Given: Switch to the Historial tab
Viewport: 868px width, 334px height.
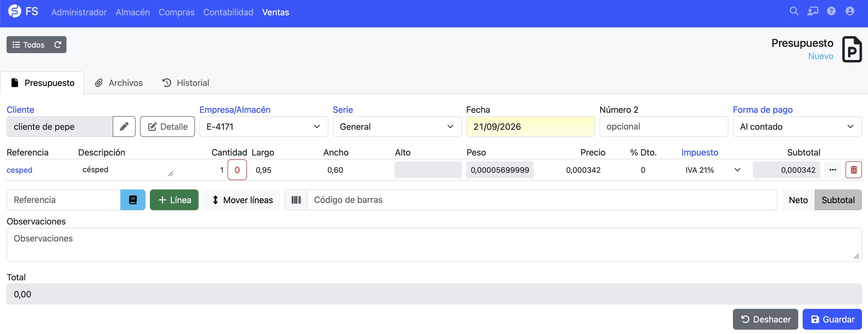Looking at the screenshot, I should 186,83.
